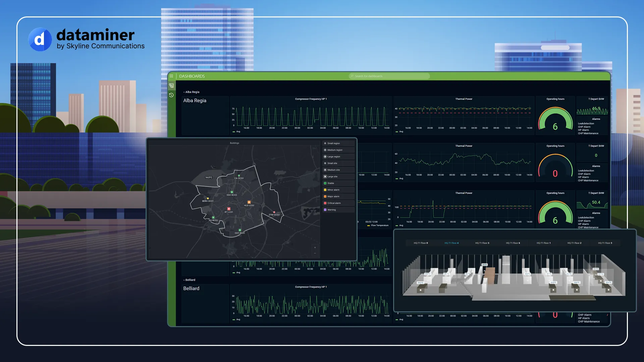Open the recent history clock icon
This screenshot has height=362, width=644.
[x=171, y=95]
